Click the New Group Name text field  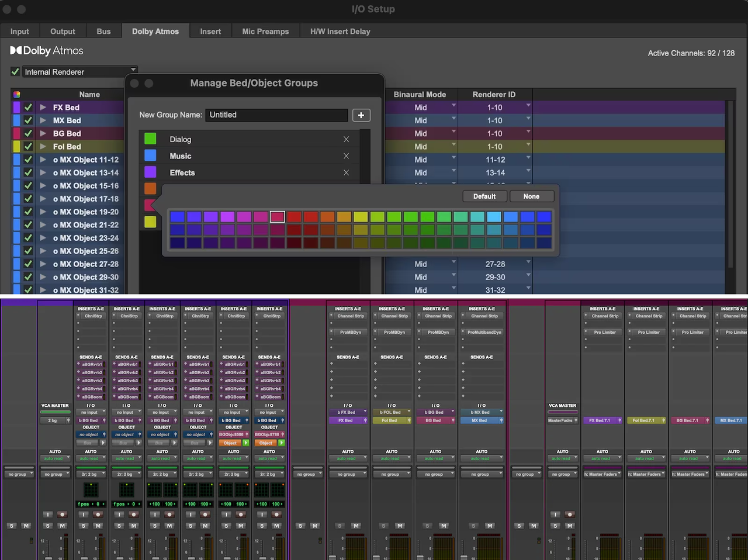tap(277, 115)
